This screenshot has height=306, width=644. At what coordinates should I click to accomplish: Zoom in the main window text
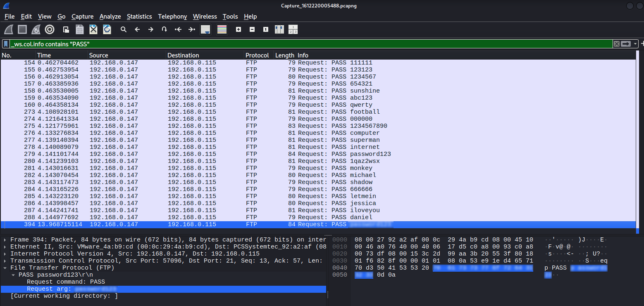pyautogui.click(x=239, y=29)
